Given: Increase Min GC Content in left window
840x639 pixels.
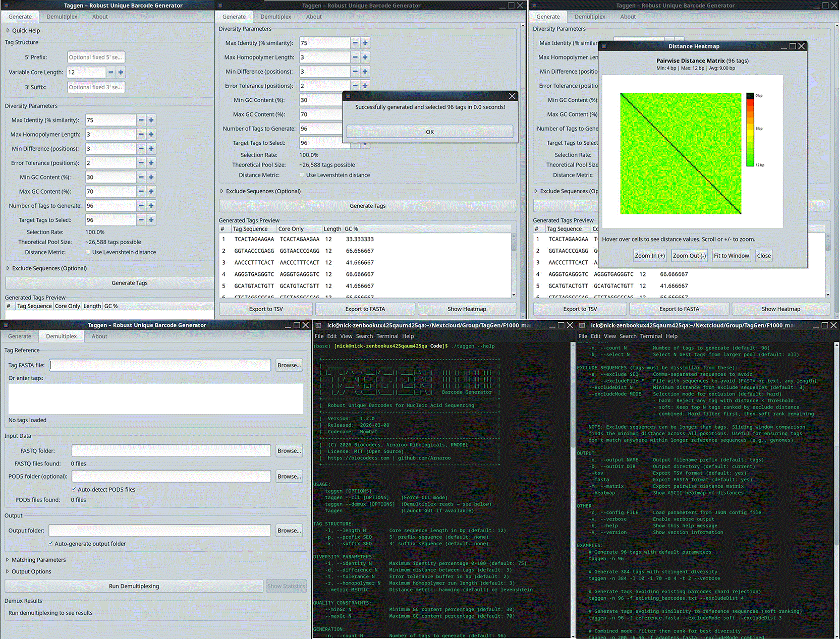Looking at the screenshot, I should click(151, 177).
